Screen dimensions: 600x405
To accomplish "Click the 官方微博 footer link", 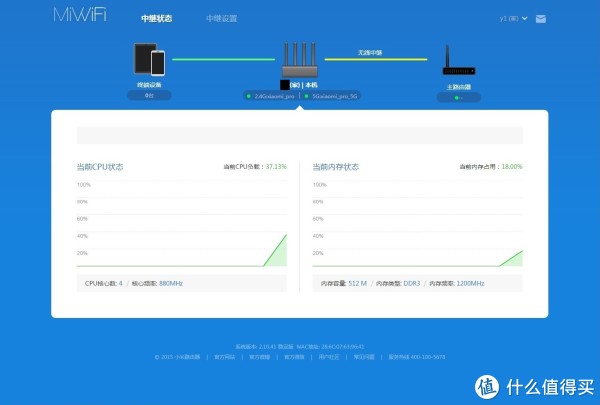I will (x=259, y=357).
